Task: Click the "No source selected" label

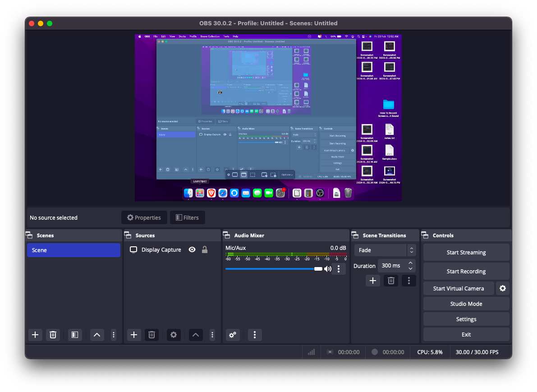Action: point(53,217)
